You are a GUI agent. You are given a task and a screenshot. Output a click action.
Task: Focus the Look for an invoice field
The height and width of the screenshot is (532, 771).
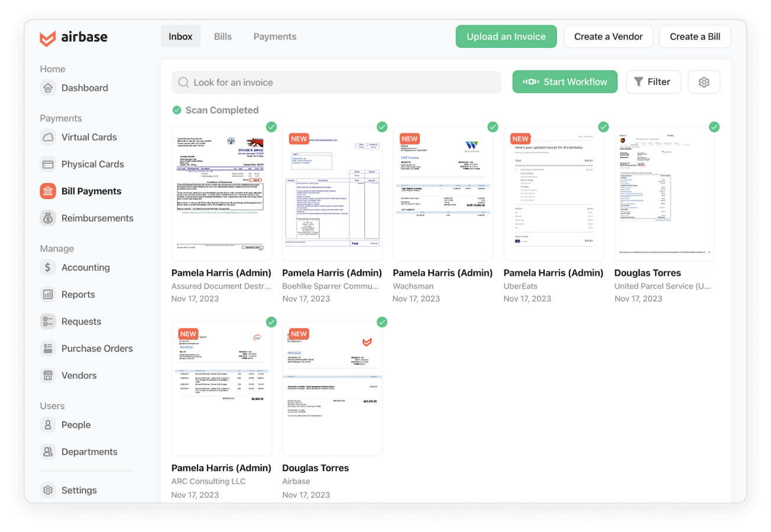click(336, 82)
